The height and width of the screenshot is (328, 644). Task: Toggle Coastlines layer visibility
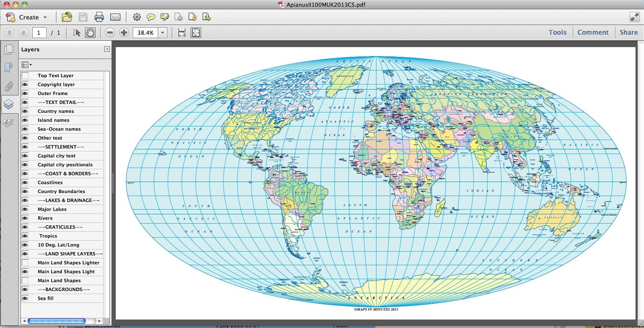[x=25, y=182]
